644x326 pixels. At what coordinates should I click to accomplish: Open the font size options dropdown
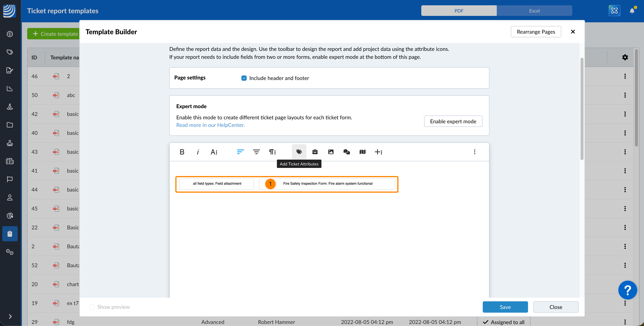pyautogui.click(x=214, y=152)
